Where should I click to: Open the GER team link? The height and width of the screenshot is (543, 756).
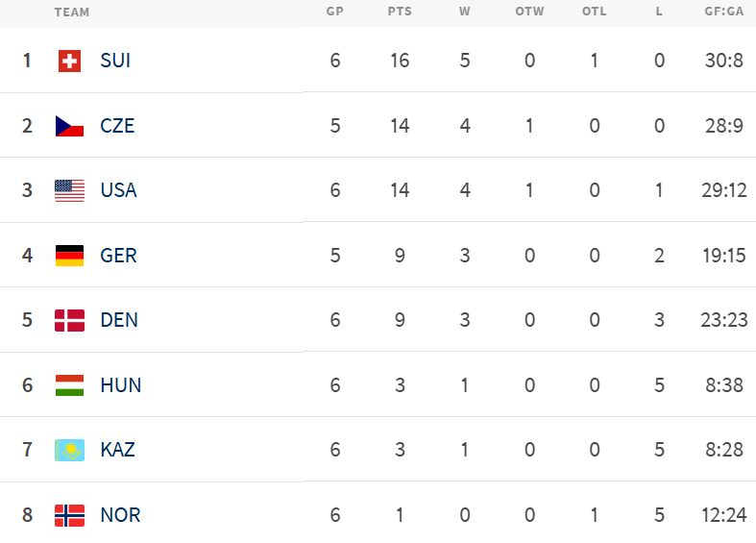pos(118,256)
